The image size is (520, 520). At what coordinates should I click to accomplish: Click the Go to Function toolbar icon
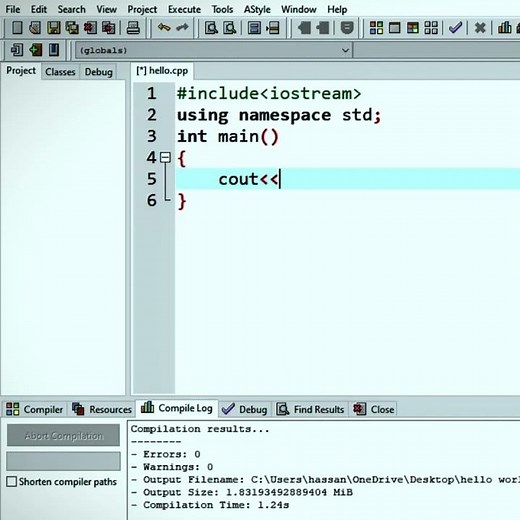coord(254,28)
